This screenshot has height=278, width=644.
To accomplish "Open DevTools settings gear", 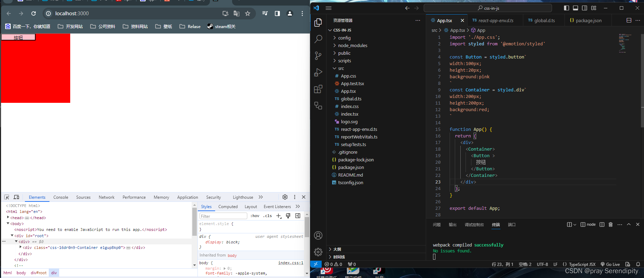I will point(285,197).
